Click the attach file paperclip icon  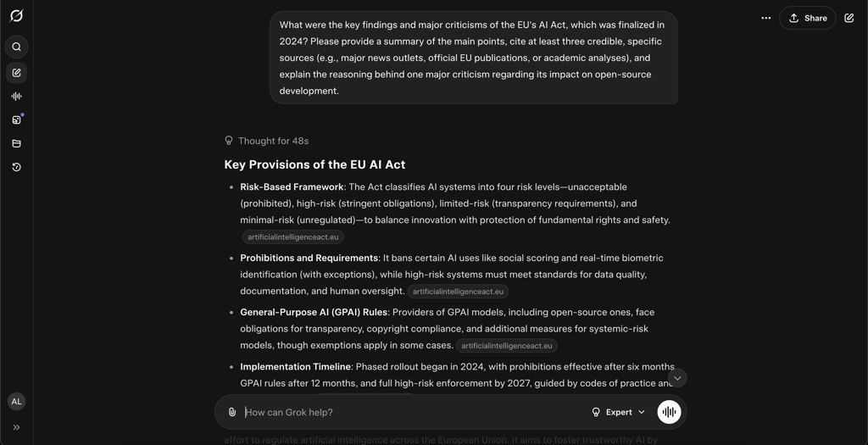point(232,412)
